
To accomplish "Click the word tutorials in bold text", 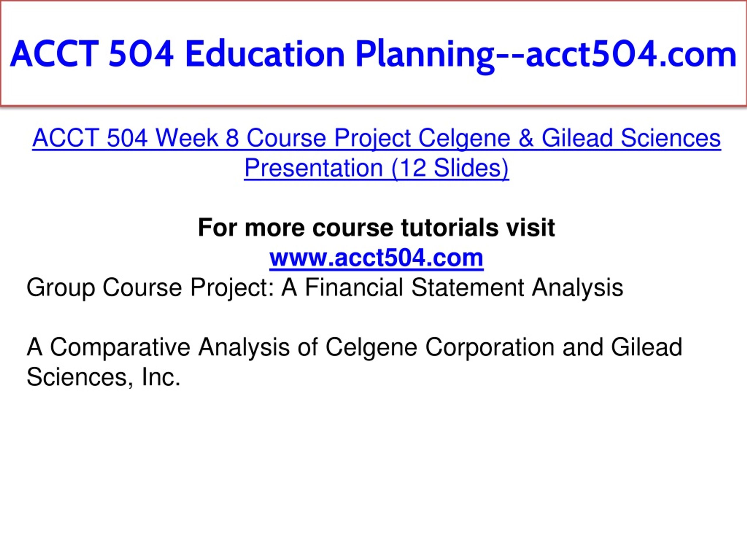I will pyautogui.click(x=449, y=228).
